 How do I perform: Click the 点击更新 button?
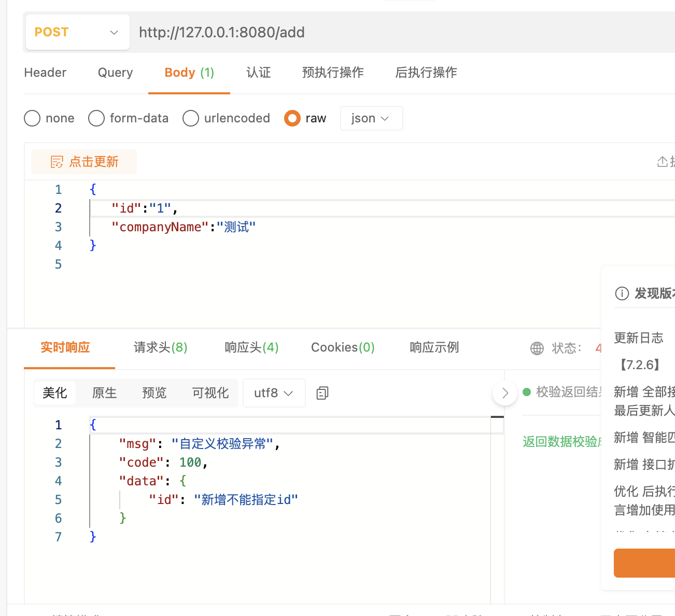(84, 162)
